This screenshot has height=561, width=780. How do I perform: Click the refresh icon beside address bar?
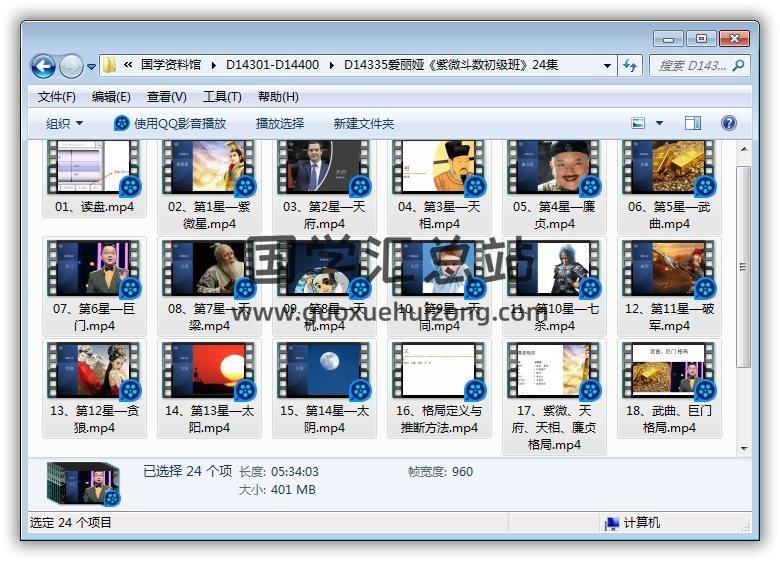(x=630, y=66)
